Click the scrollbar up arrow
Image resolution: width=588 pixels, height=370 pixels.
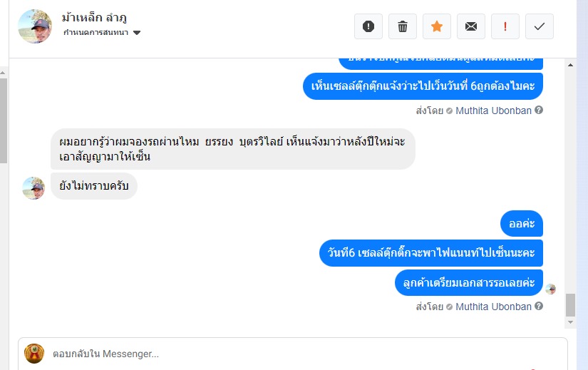(x=570, y=65)
